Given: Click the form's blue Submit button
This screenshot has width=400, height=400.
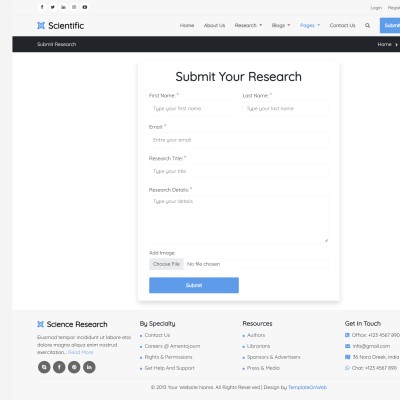Looking at the screenshot, I should click(194, 285).
